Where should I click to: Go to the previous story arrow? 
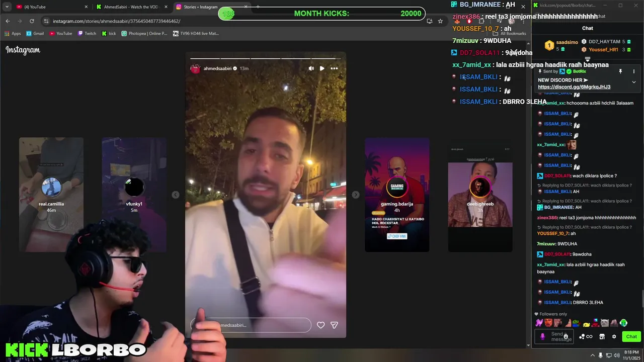176,195
